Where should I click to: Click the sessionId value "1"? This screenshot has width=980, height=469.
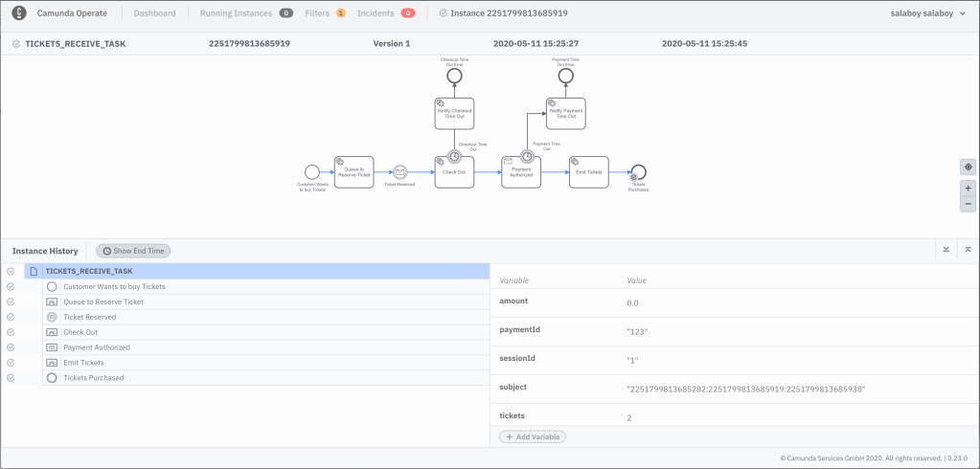(633, 360)
